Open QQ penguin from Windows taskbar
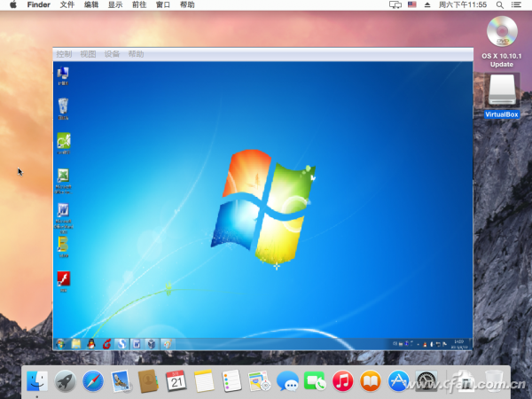Screen dimensions: 532x399 pyautogui.click(x=91, y=344)
